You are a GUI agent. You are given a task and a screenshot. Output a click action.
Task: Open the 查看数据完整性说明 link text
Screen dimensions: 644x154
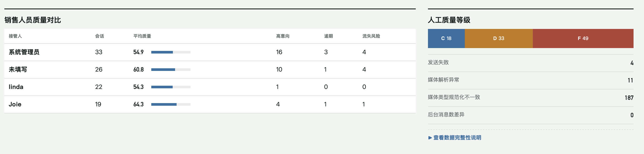[457, 137]
